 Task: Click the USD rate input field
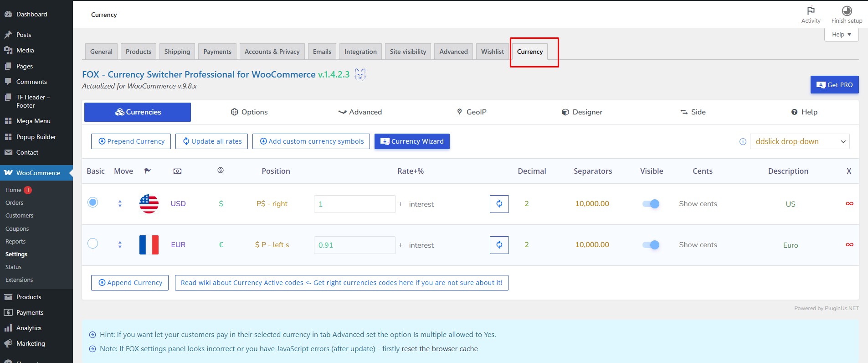[354, 204]
